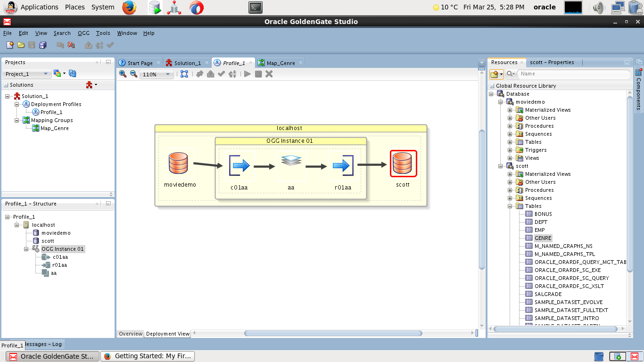This screenshot has width=644, height=362.
Task: Click Oracle GoldenGate Studio taskbar button
Action: click(x=53, y=356)
